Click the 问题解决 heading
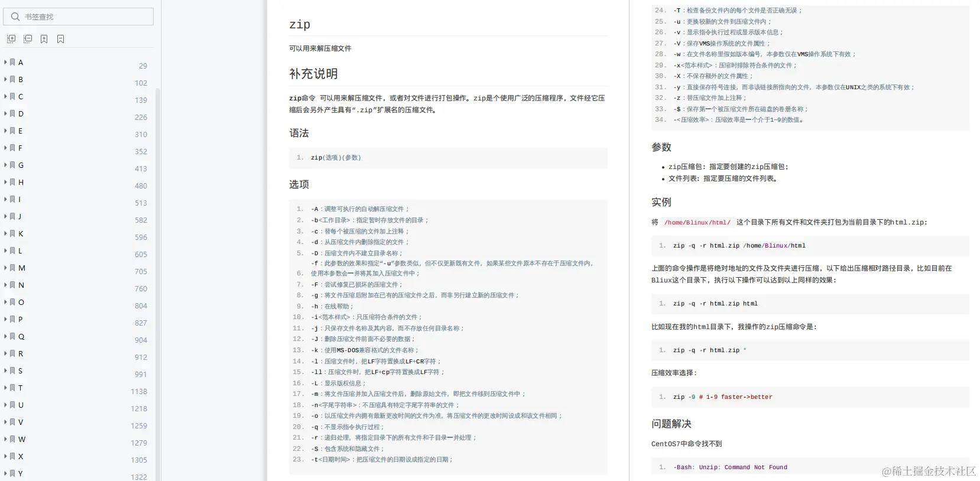 (671, 424)
